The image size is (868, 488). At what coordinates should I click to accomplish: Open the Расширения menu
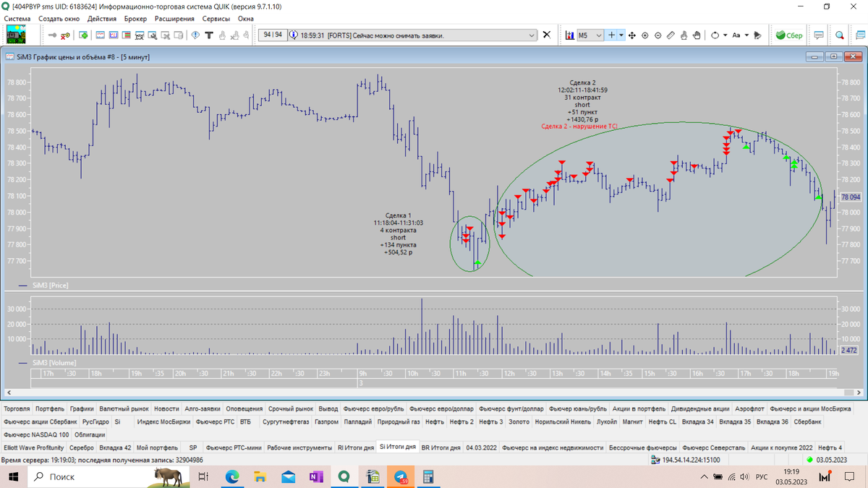(174, 18)
